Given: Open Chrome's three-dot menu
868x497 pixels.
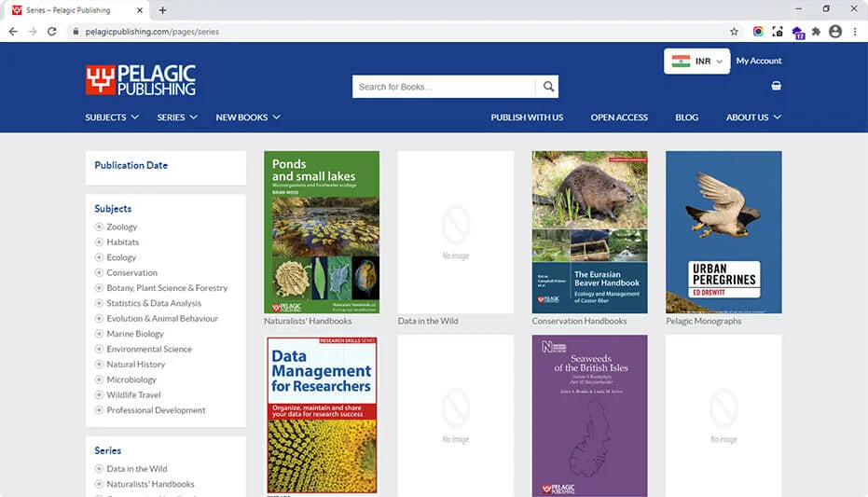Looking at the screenshot, I should [854, 32].
